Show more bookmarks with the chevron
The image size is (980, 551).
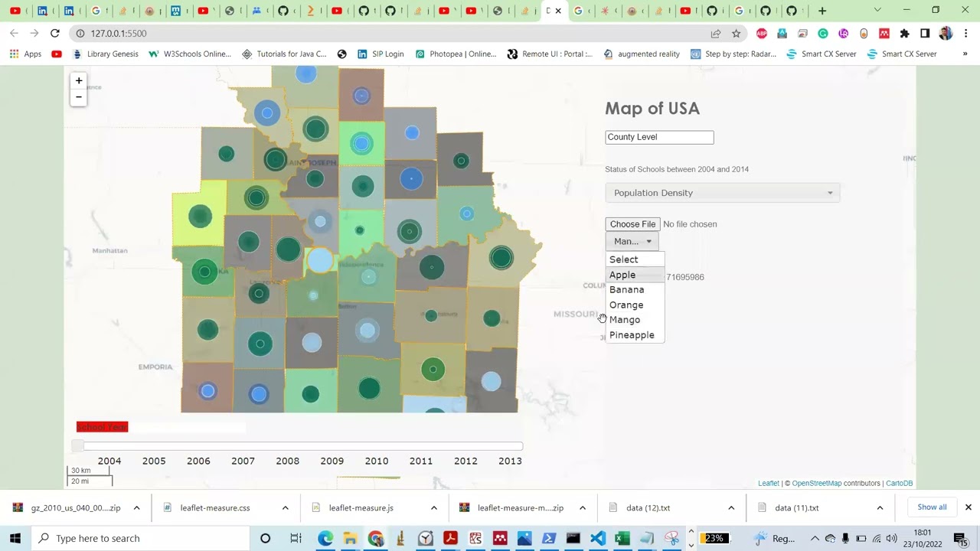(965, 54)
